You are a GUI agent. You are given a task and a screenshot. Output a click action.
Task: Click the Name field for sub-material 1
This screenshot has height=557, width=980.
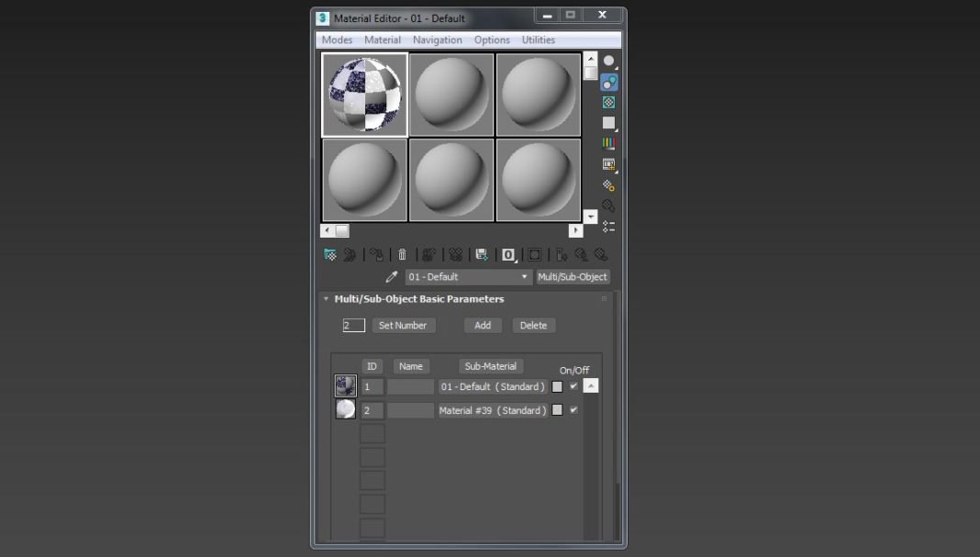(410, 387)
